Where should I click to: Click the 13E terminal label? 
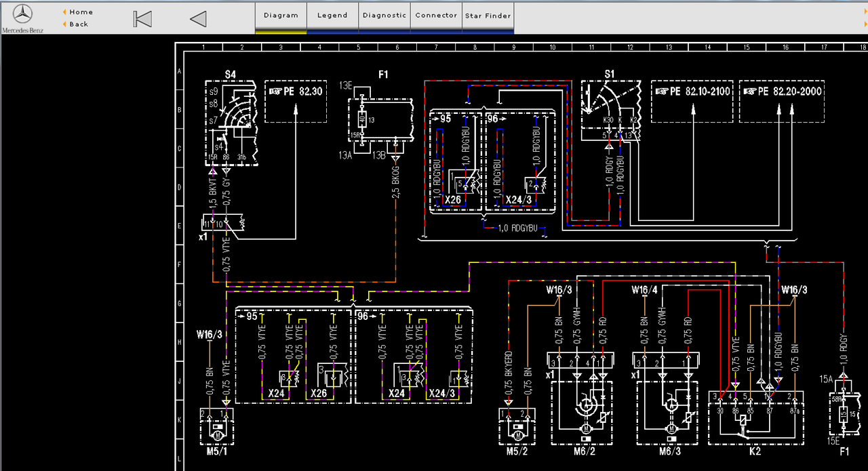[346, 86]
